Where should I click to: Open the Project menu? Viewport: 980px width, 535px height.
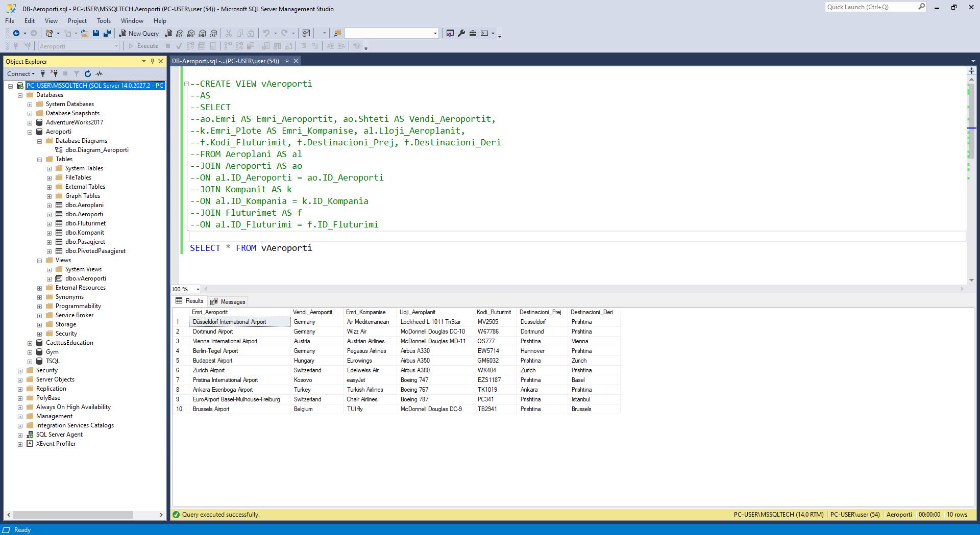tap(77, 21)
